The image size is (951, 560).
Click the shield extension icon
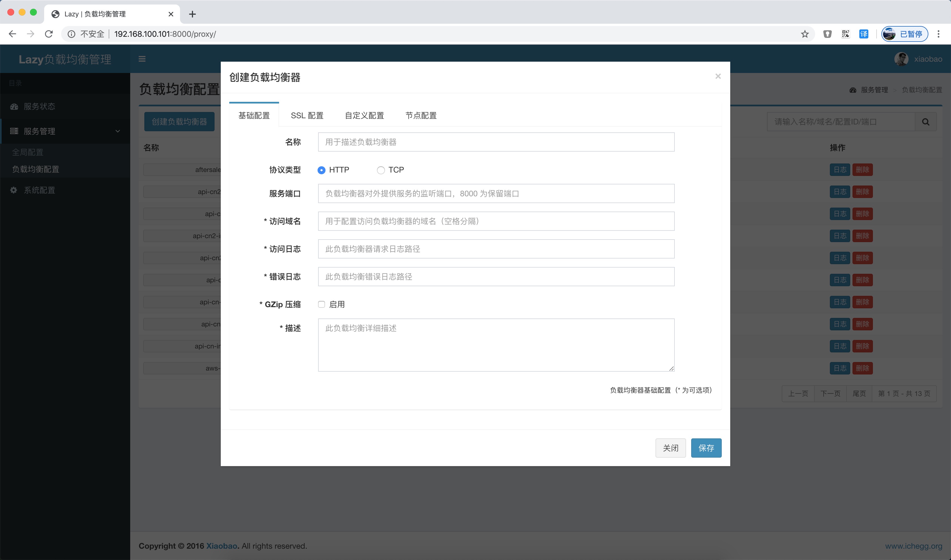pyautogui.click(x=827, y=34)
